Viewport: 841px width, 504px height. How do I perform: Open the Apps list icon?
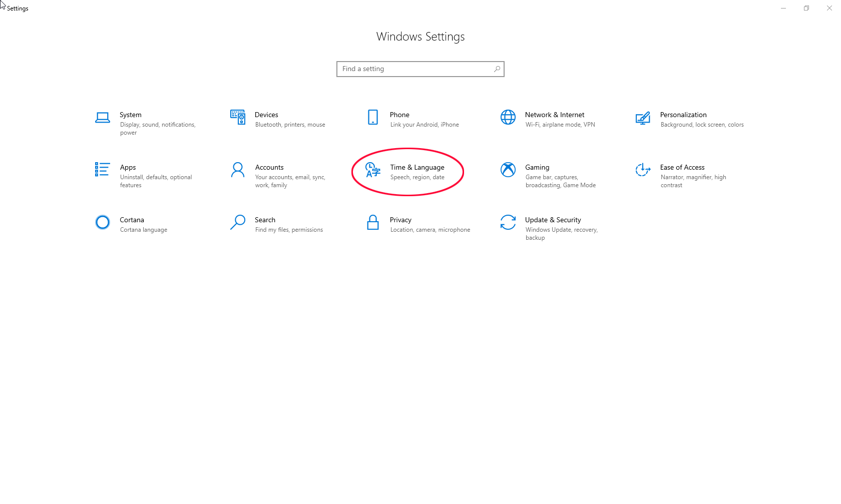[x=103, y=169]
